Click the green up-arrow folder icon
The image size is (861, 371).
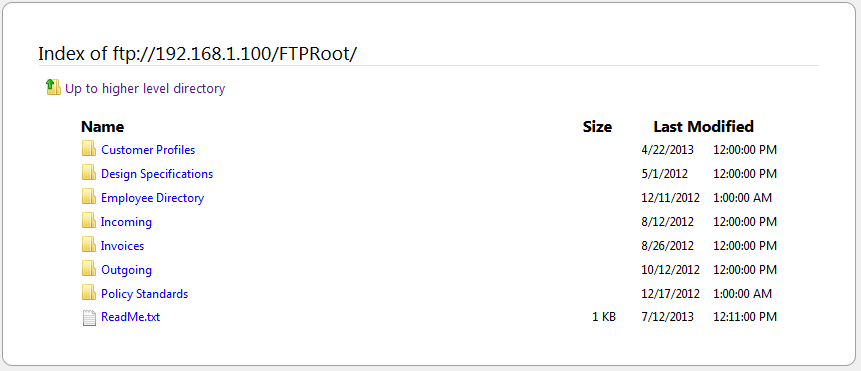coord(53,87)
